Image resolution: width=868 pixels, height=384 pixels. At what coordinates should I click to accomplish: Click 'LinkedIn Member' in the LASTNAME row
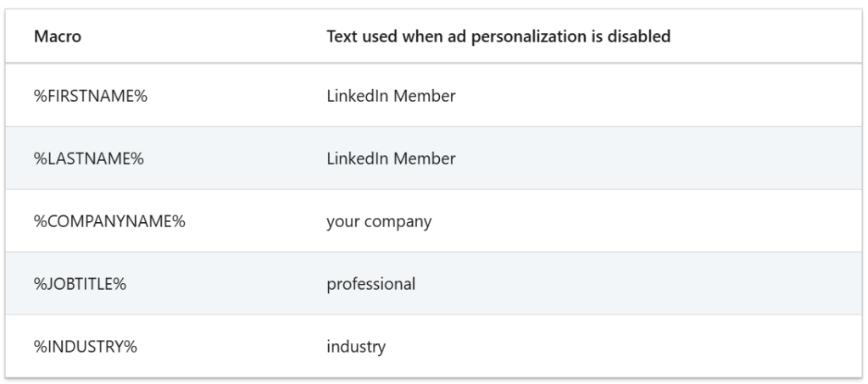tap(391, 159)
